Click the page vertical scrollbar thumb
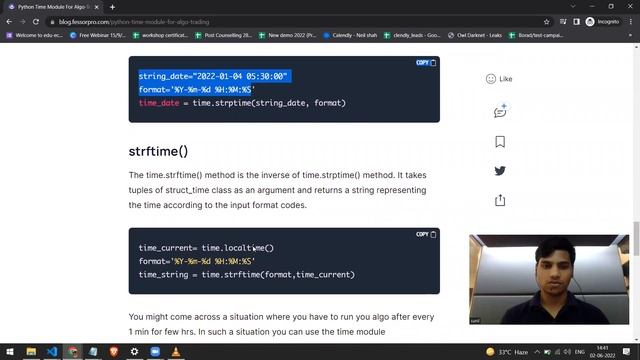640x360 pixels. (x=636, y=238)
